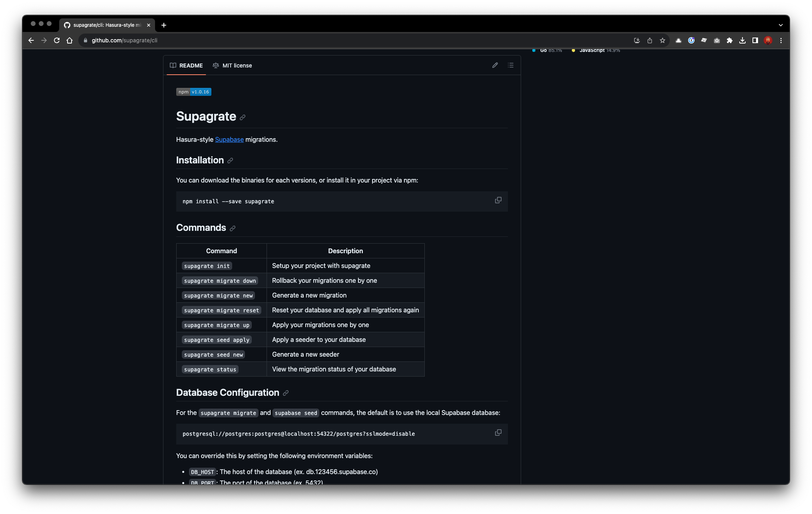Click the 'supagrate migrate reset' command
Viewport: 812px width, 514px height.
pyautogui.click(x=221, y=310)
